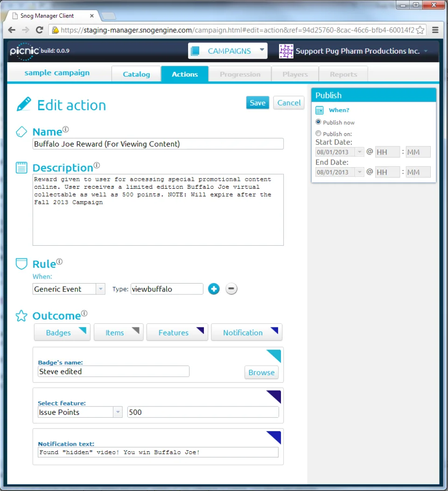Click the blue plus icon to add rule
This screenshot has width=448, height=491.
214,289
